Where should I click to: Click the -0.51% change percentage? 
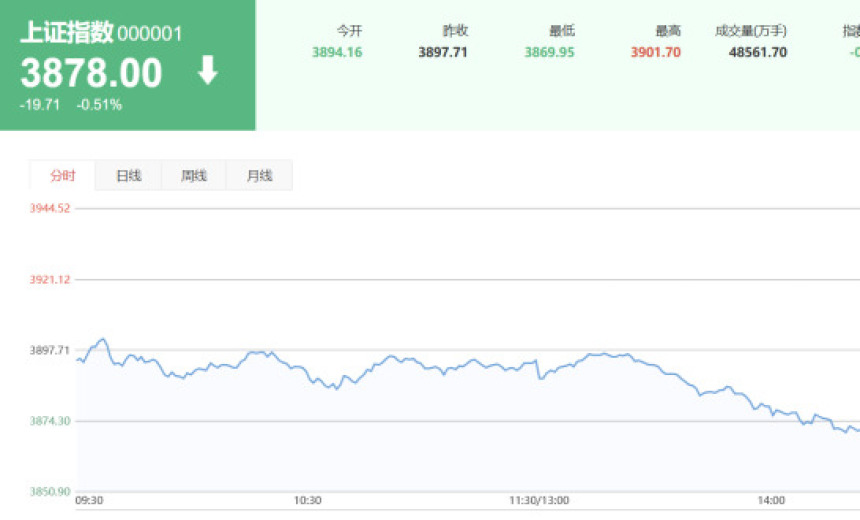tap(99, 104)
